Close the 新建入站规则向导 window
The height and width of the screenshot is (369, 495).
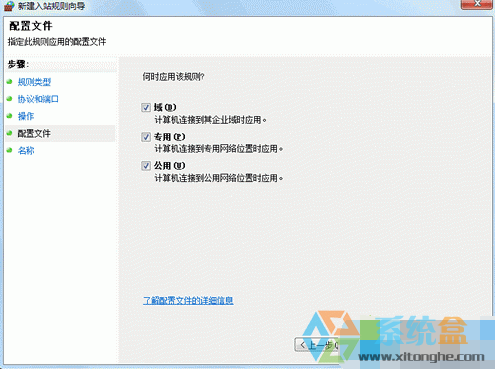click(x=477, y=4)
